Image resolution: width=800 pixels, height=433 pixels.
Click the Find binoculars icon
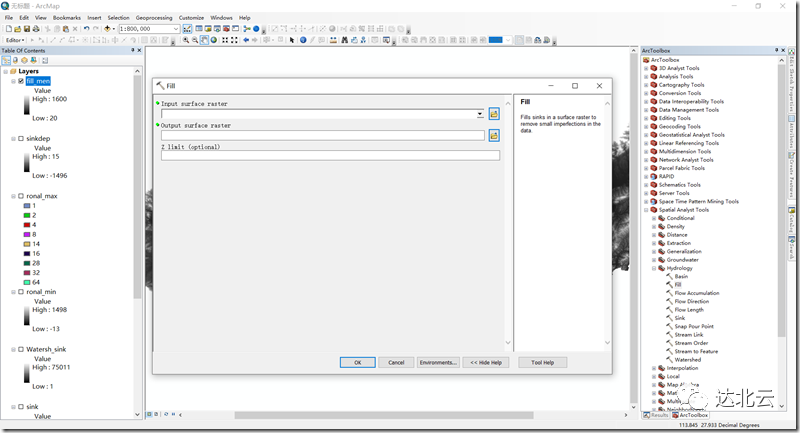[345, 40]
